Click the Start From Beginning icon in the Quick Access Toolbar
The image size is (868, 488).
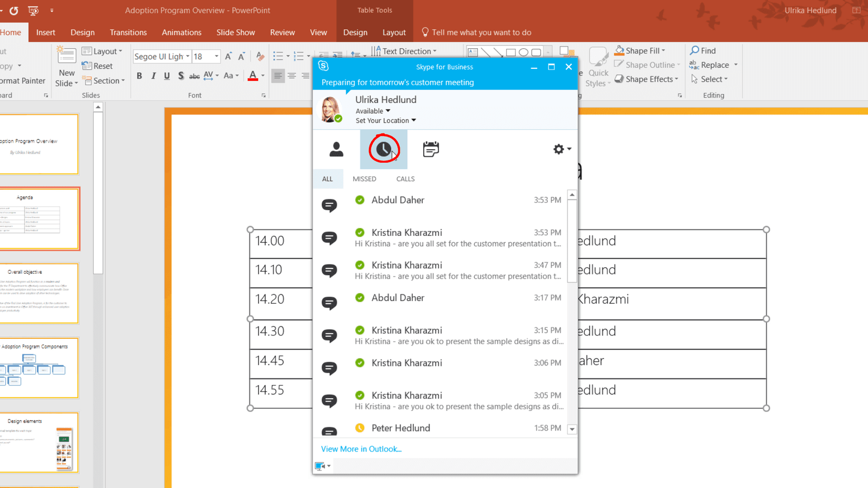pyautogui.click(x=33, y=10)
